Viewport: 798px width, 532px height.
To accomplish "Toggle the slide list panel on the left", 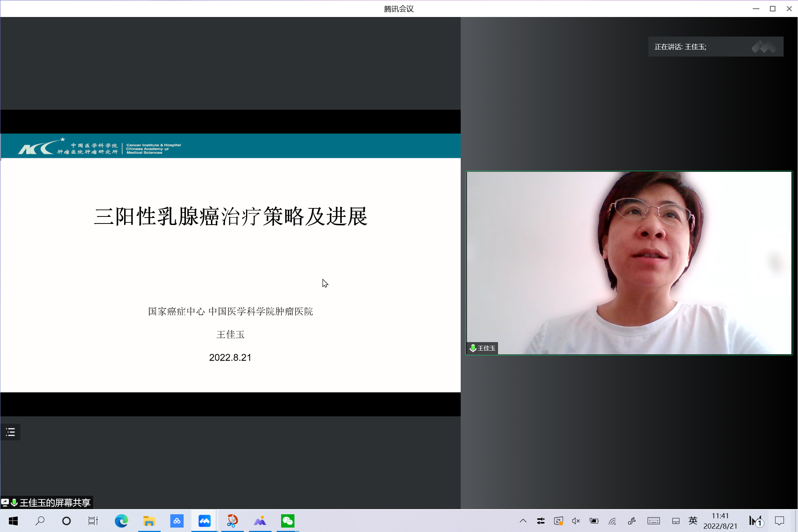I will [x=10, y=432].
